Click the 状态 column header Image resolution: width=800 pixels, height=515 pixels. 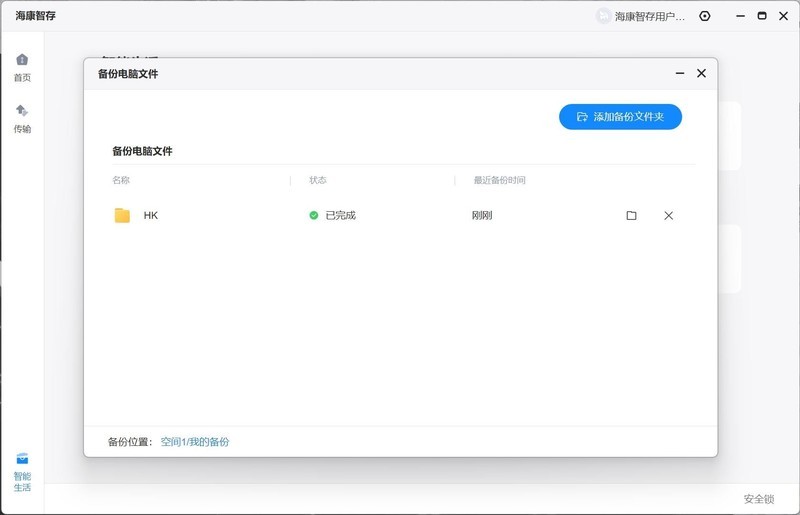pyautogui.click(x=317, y=180)
